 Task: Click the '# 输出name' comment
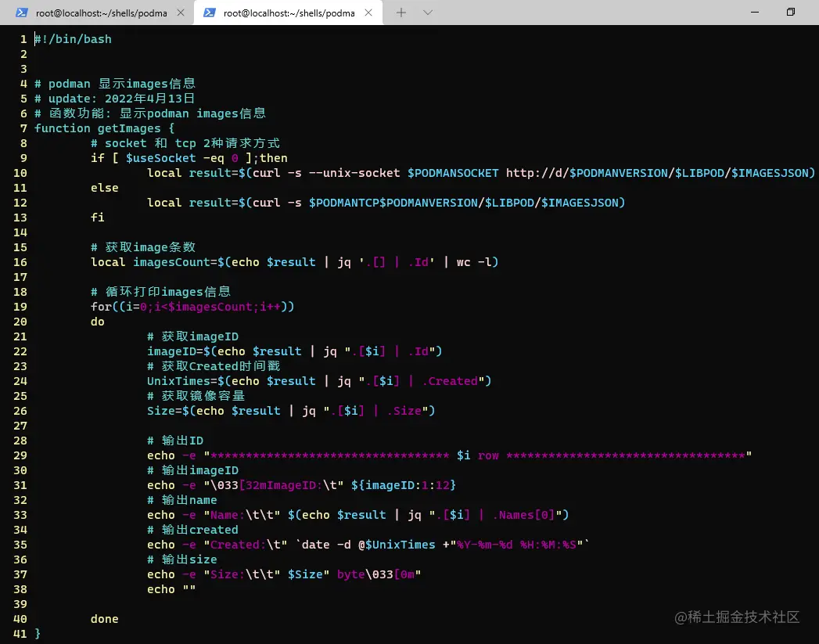(181, 500)
